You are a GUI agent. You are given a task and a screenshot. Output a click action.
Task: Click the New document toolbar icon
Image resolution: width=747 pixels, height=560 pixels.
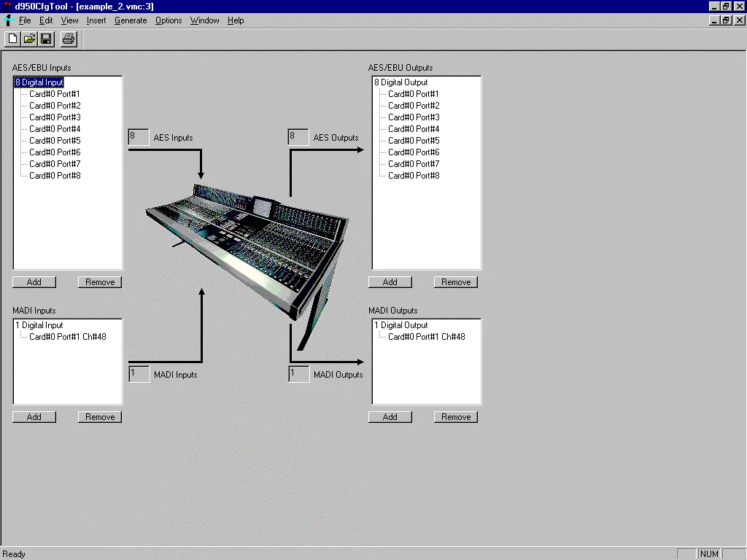(13, 39)
